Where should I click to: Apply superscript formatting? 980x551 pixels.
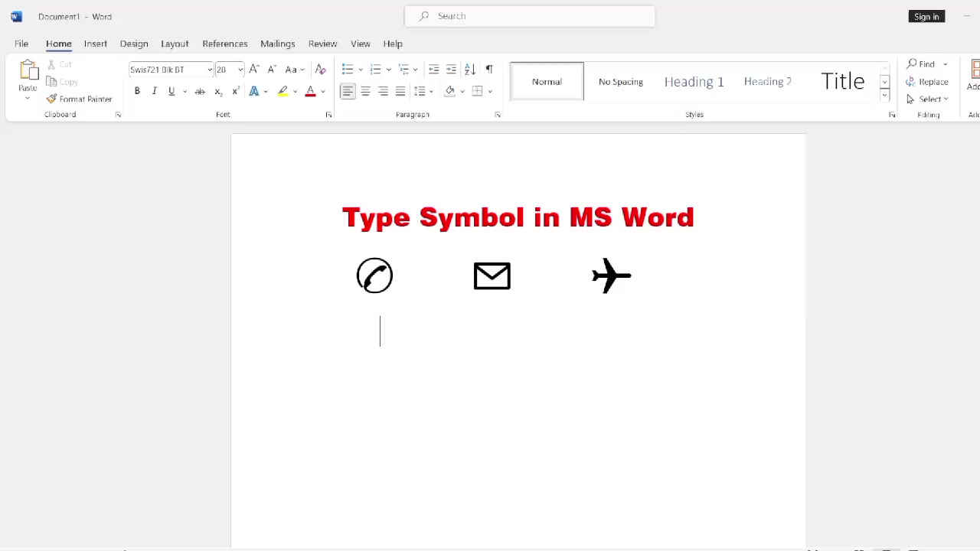pyautogui.click(x=236, y=91)
